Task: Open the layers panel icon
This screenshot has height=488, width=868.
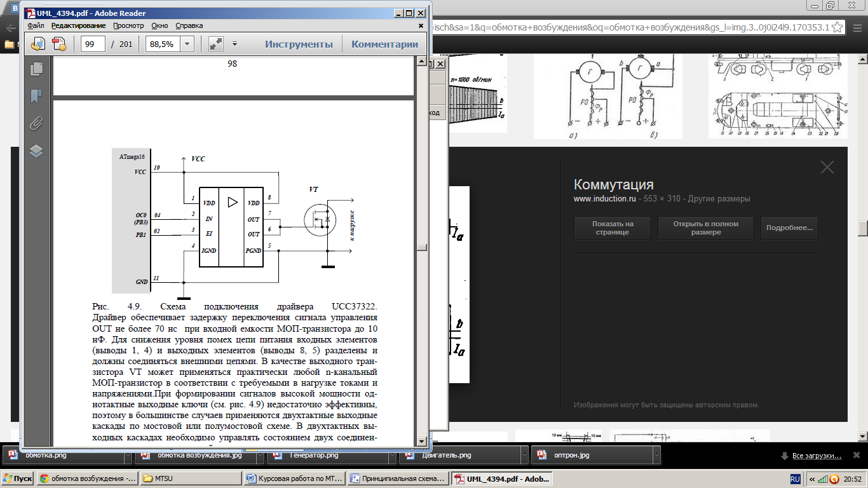Action: pyautogui.click(x=36, y=151)
